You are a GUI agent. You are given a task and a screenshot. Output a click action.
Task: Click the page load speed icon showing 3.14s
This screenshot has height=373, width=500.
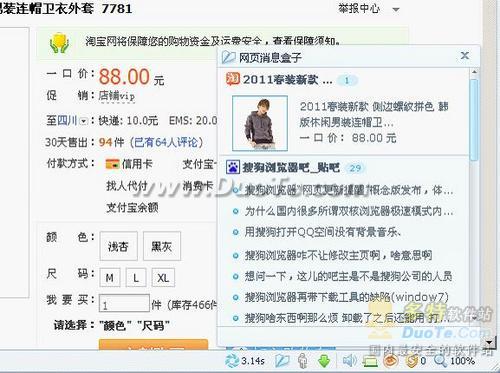[x=232, y=361]
